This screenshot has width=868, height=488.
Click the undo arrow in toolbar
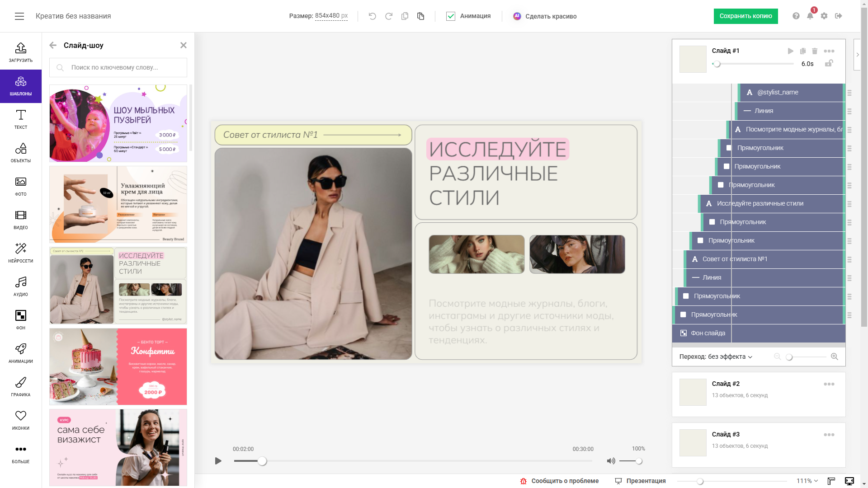click(x=372, y=16)
